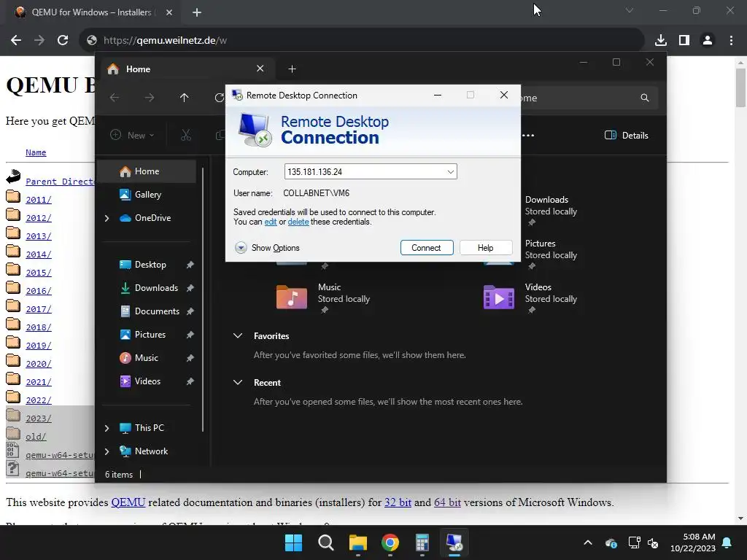Open the See more ellipsis menu
This screenshot has height=560, width=747.
[x=528, y=135]
